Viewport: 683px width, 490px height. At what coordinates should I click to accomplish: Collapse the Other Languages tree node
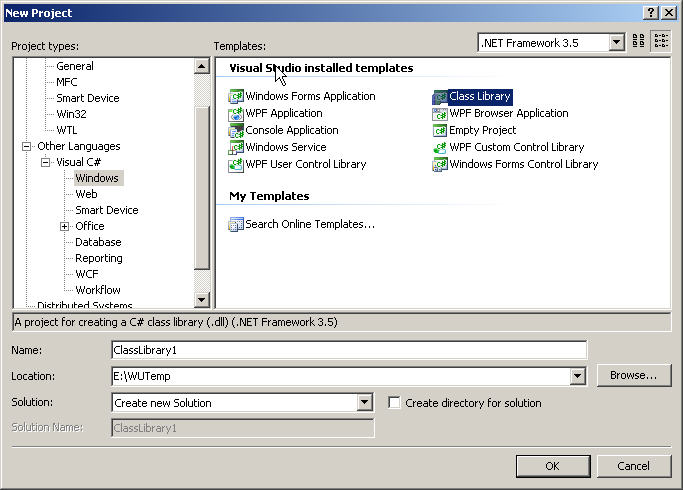[x=27, y=146]
